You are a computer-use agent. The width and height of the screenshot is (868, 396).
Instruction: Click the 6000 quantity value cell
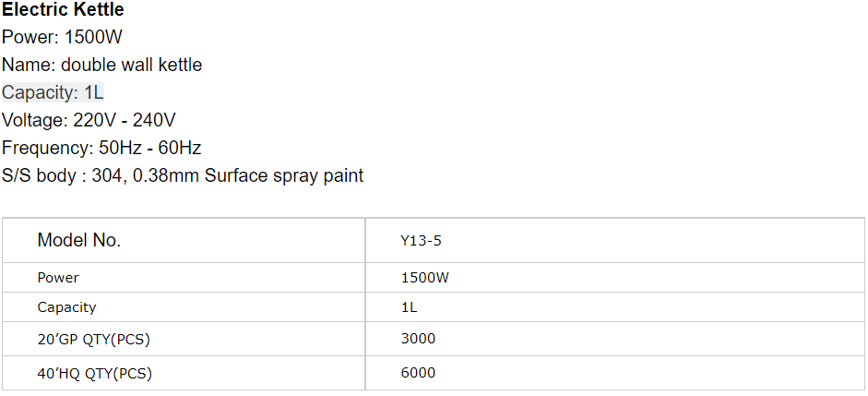[614, 373]
